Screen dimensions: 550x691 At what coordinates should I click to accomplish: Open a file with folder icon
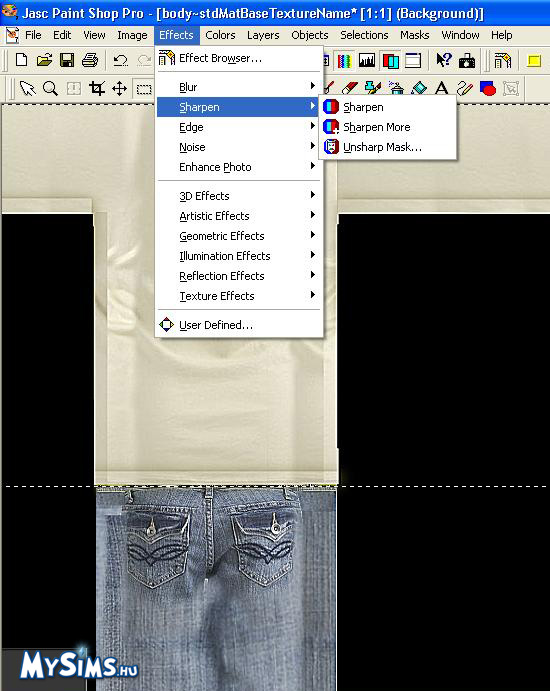tap(44, 60)
